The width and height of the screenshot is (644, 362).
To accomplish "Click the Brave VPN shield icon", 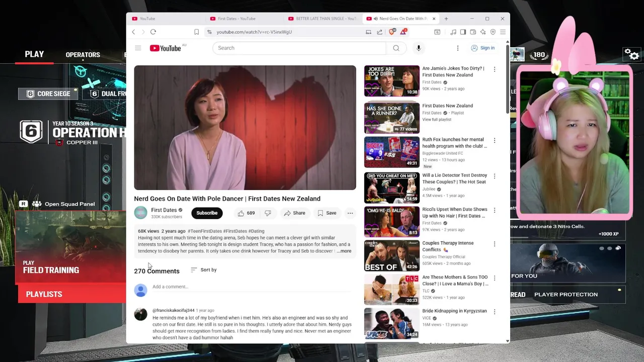I will pos(493,32).
